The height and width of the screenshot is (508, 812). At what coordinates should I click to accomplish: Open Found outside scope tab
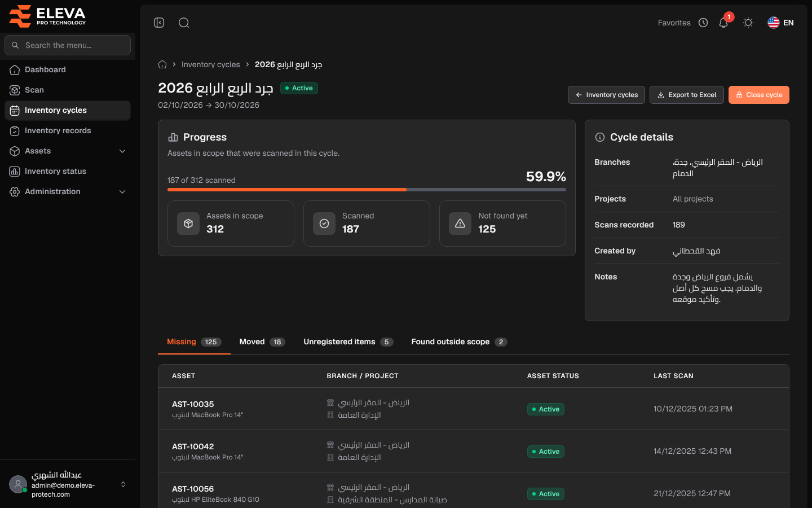(x=459, y=342)
